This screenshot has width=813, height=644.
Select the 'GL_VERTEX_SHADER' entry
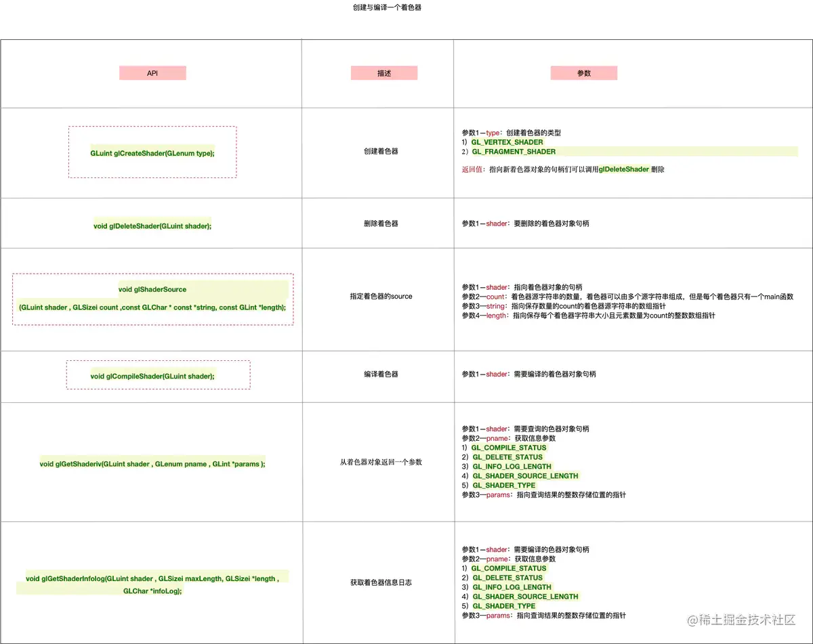tap(507, 142)
